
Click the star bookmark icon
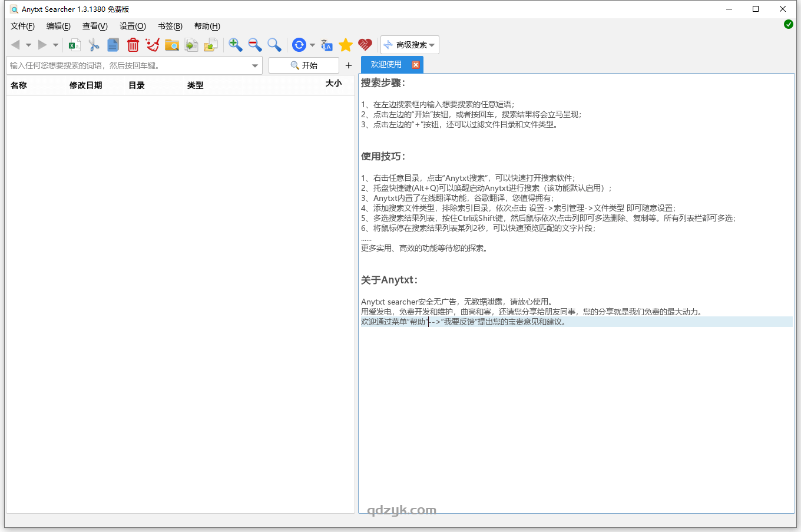[346, 44]
